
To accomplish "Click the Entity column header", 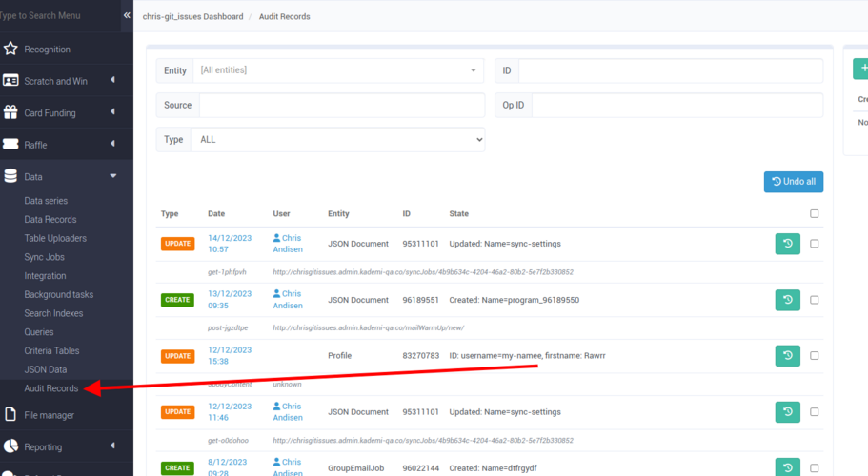I will click(x=338, y=213).
